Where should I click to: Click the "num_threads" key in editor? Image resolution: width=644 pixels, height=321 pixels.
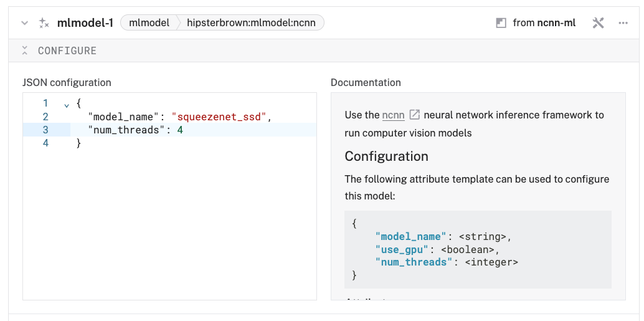(126, 130)
